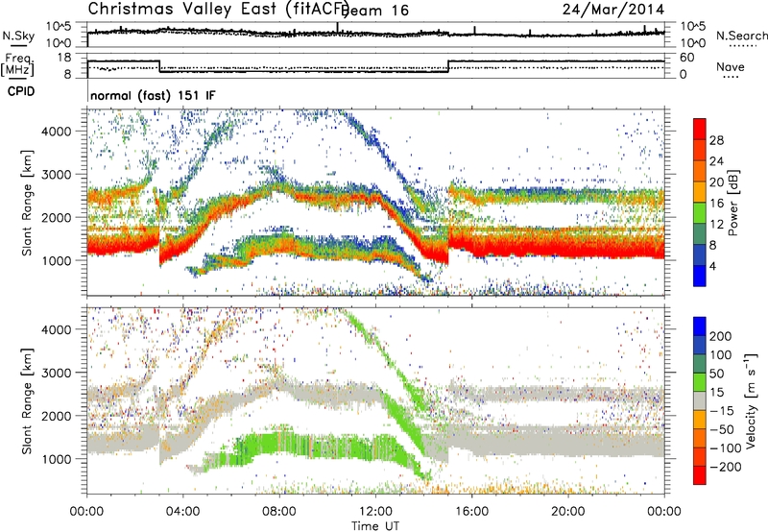This screenshot has height=532, width=768.
Task: Click the red top segment of Power color bar
Action: point(700,129)
